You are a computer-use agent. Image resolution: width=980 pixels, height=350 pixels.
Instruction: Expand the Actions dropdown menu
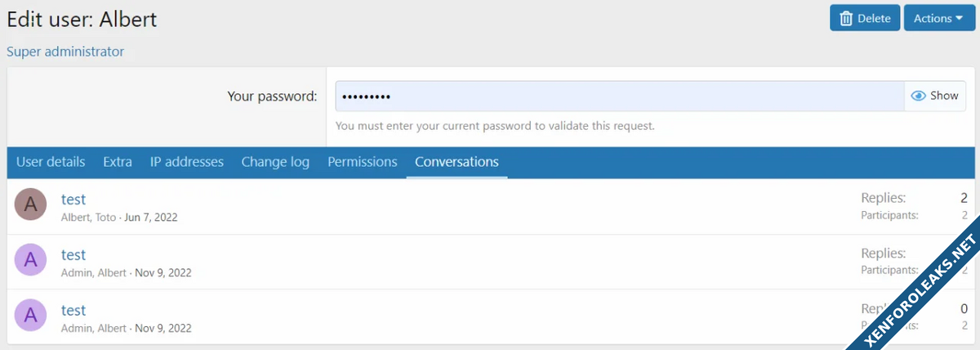click(938, 18)
